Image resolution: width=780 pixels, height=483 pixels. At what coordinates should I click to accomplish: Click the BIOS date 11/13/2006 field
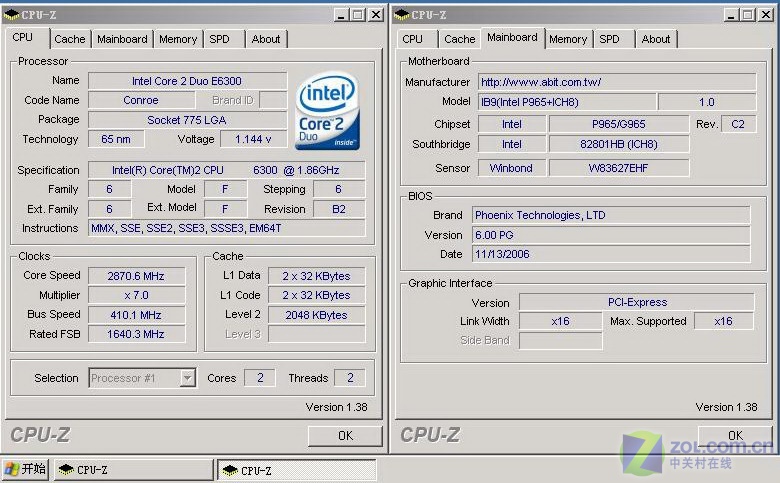click(x=611, y=254)
